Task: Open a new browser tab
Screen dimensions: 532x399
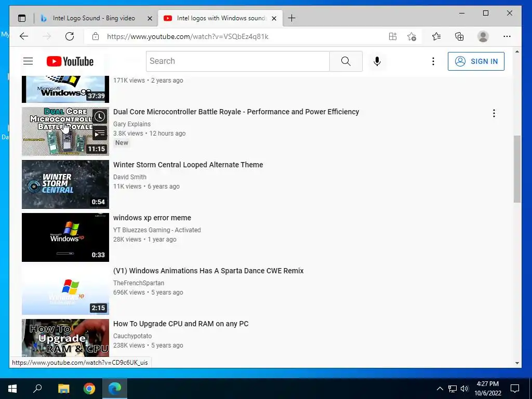Action: coord(291,18)
